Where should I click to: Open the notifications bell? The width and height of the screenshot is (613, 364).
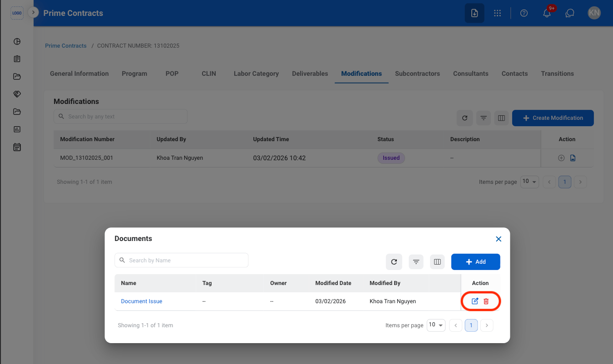click(547, 13)
